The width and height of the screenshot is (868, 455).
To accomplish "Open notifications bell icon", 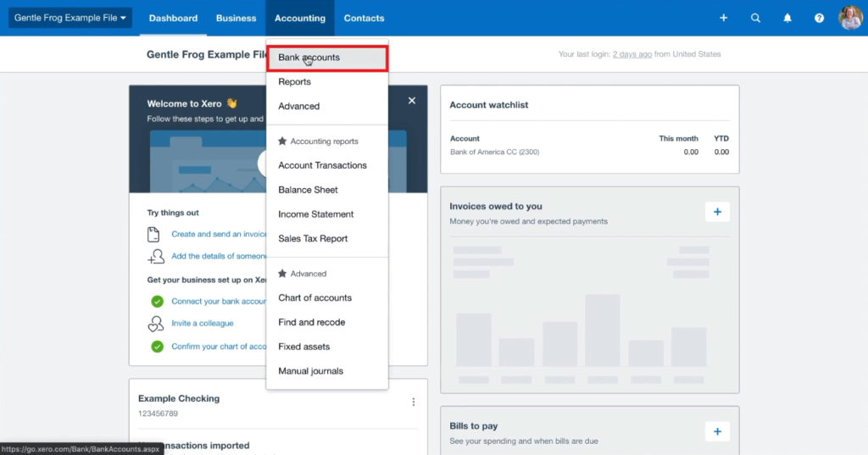I will tap(787, 18).
